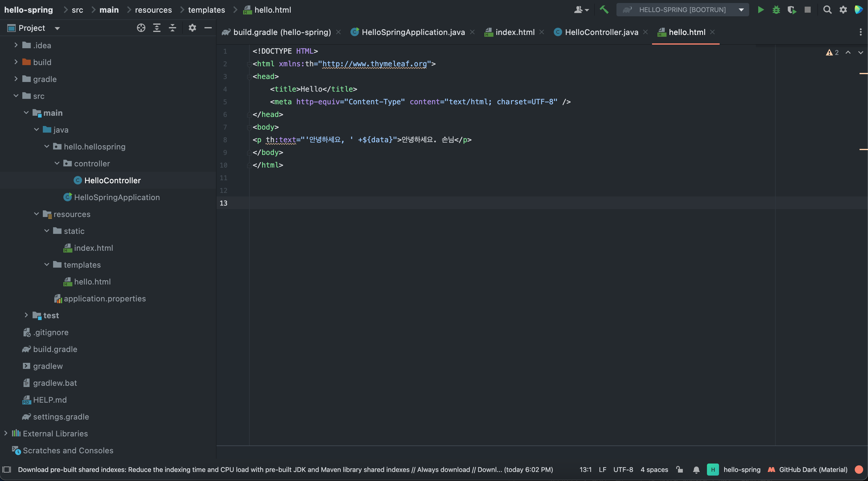Collapse the templates folder

coord(46,265)
